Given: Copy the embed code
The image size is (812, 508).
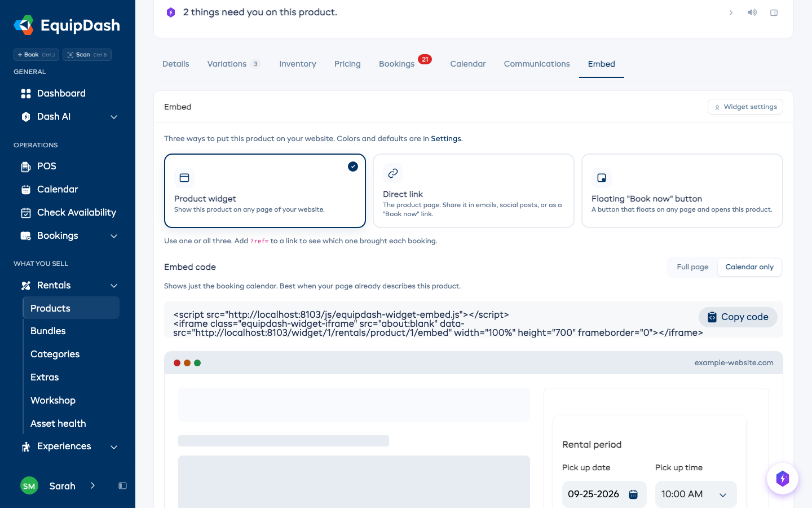Looking at the screenshot, I should [x=738, y=317].
